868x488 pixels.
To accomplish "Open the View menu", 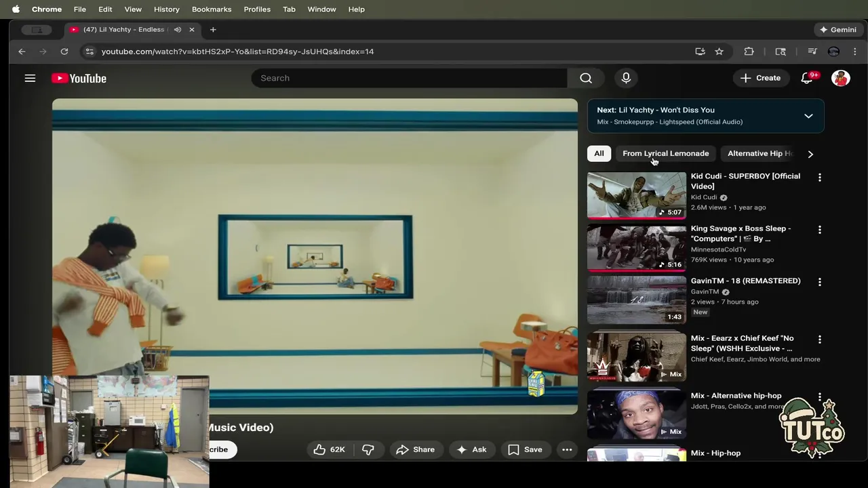I will coord(133,9).
